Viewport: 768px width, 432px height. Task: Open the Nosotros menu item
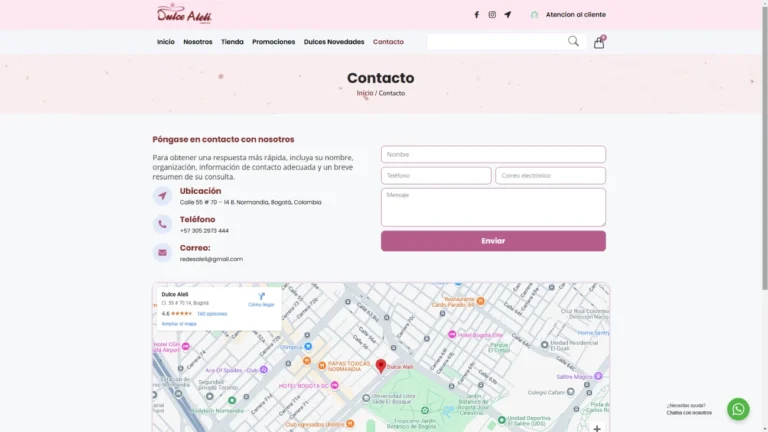point(198,42)
